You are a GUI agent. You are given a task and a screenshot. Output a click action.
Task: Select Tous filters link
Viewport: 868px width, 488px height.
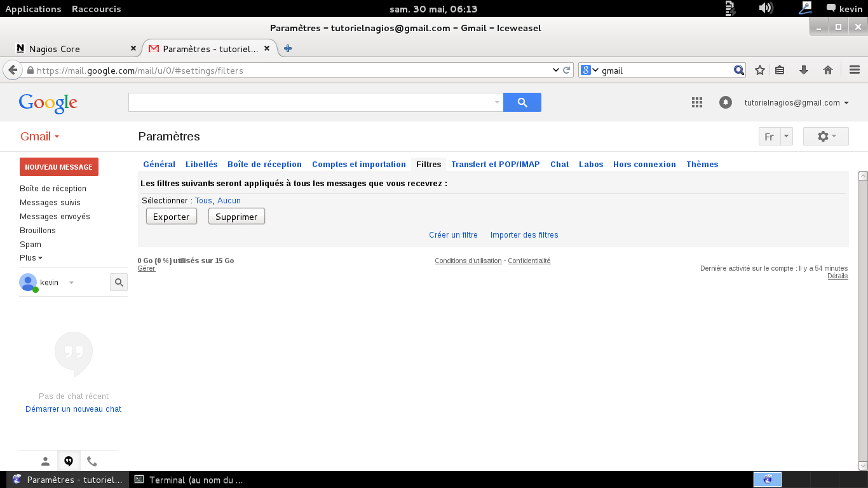(203, 201)
